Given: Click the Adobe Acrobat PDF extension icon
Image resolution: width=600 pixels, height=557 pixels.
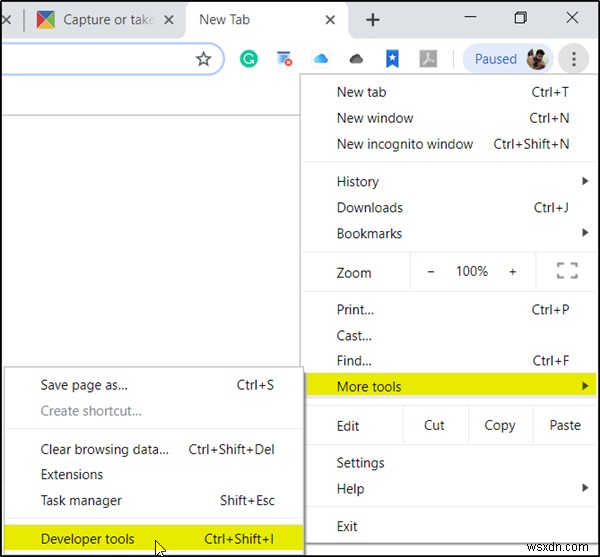Looking at the screenshot, I should (428, 59).
